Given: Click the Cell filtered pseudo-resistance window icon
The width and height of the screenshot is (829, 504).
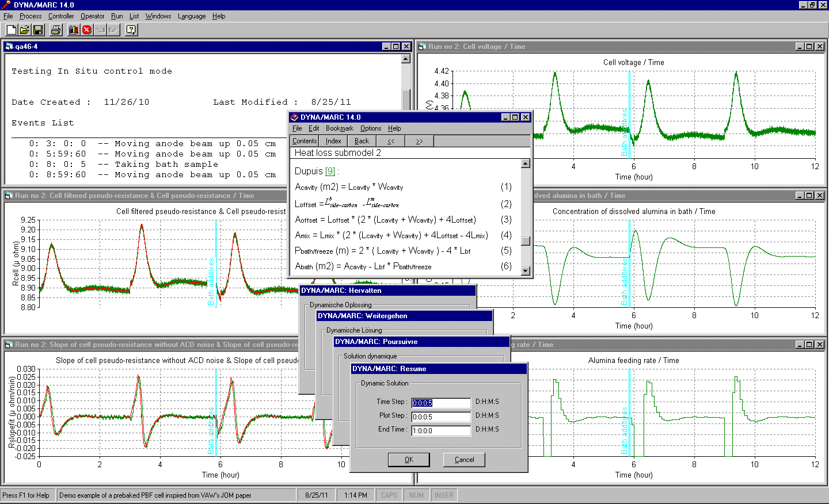Looking at the screenshot, I should coord(9,196).
